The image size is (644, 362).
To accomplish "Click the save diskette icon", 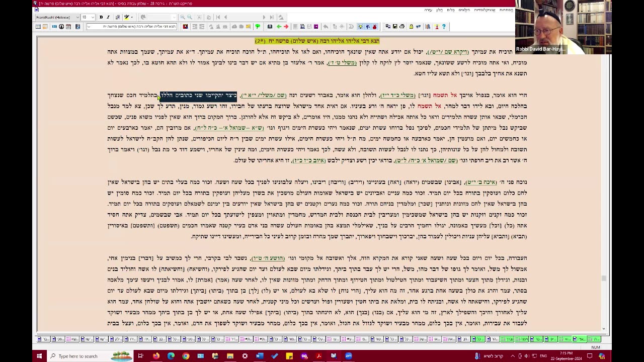I will click(x=395, y=27).
